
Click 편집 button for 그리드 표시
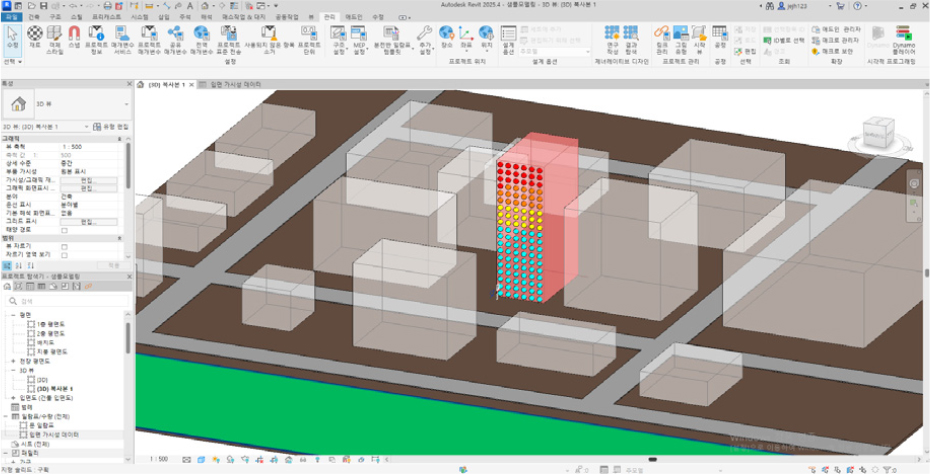(x=88, y=221)
